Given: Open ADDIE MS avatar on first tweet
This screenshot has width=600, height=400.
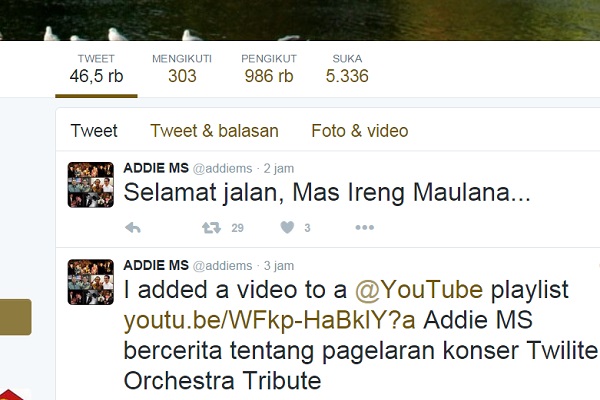Looking at the screenshot, I should 91,185.
